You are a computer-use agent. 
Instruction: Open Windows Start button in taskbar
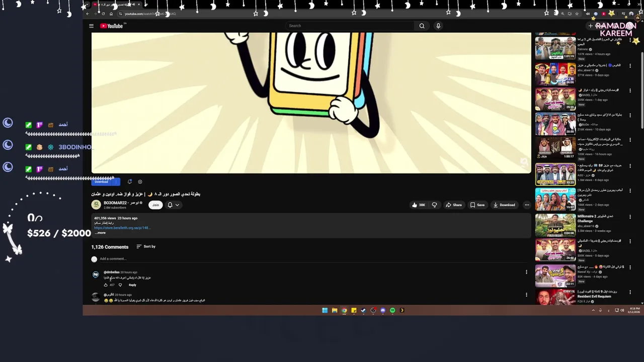tap(325, 310)
